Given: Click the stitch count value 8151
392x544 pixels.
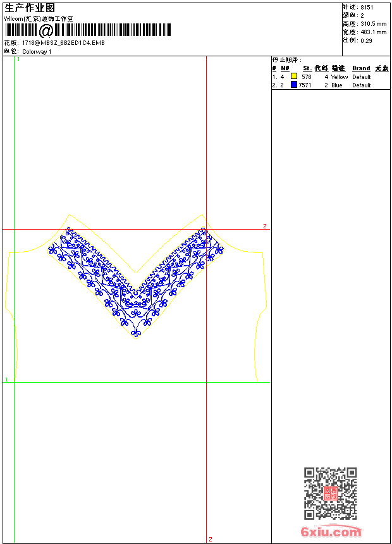Looking at the screenshot, I should click(x=367, y=8).
